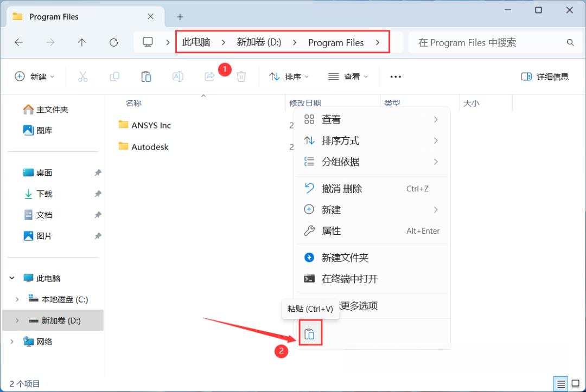Click the Paste clipboard icon in toolbar

[146, 76]
